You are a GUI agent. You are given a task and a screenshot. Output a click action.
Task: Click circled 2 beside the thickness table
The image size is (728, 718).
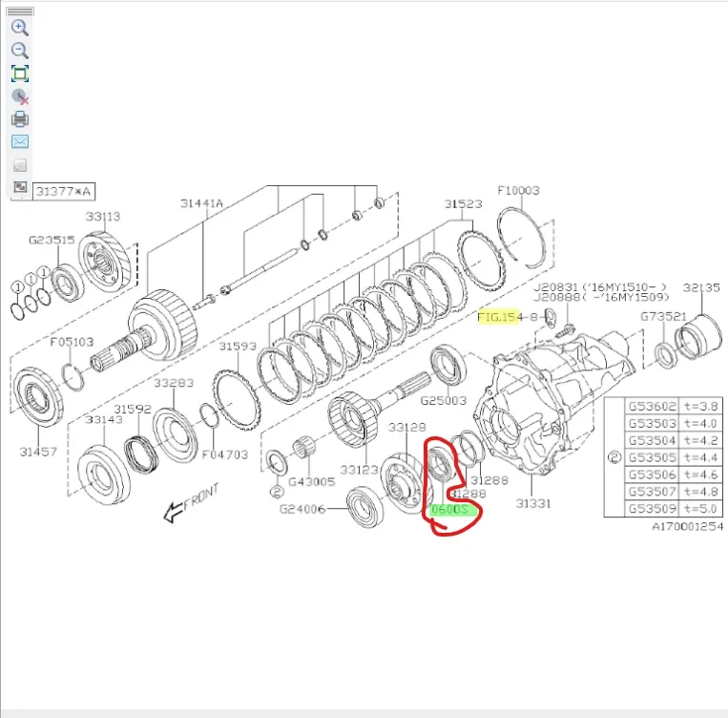point(614,457)
